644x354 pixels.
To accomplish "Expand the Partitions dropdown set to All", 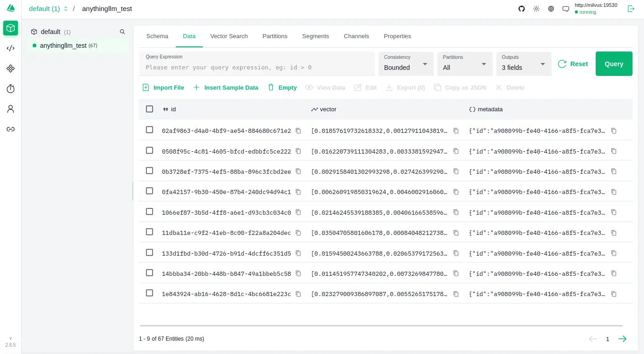I will pyautogui.click(x=465, y=64).
